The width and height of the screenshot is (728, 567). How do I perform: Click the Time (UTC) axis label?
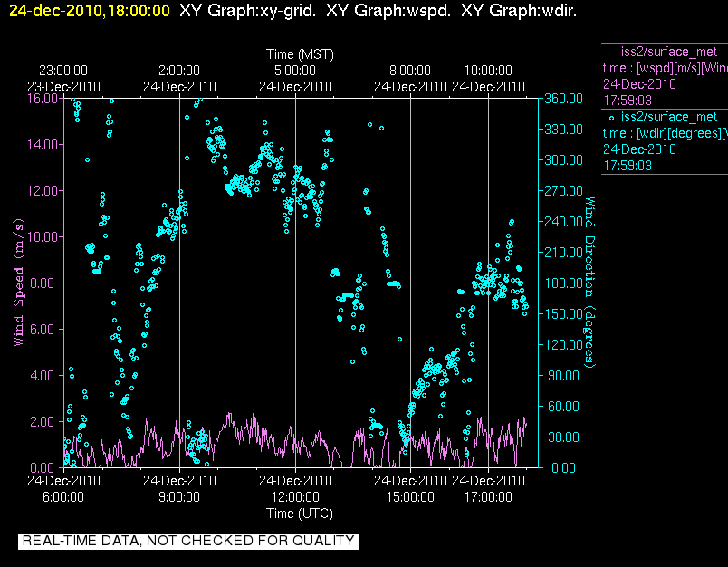(x=300, y=514)
